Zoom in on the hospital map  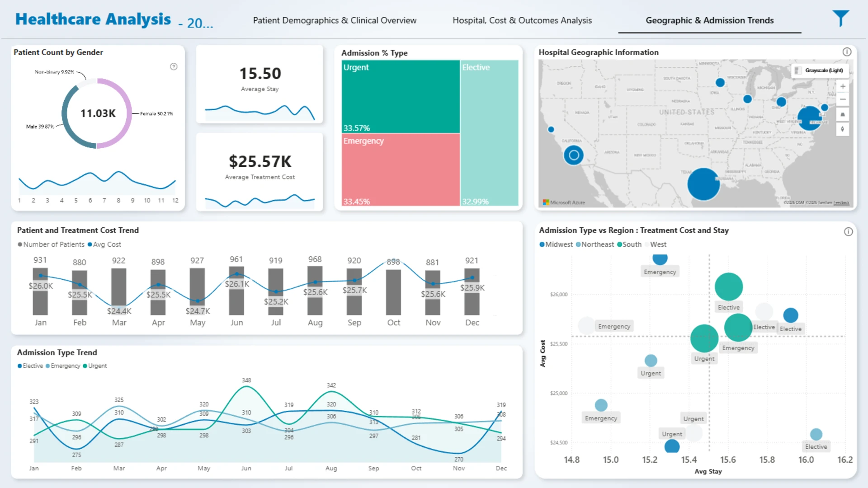pos(843,86)
